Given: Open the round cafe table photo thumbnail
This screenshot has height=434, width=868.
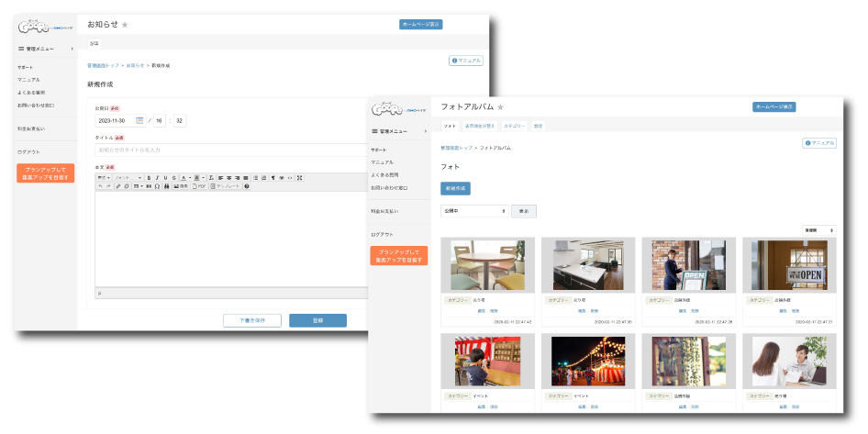Looking at the screenshot, I should pyautogui.click(x=487, y=265).
